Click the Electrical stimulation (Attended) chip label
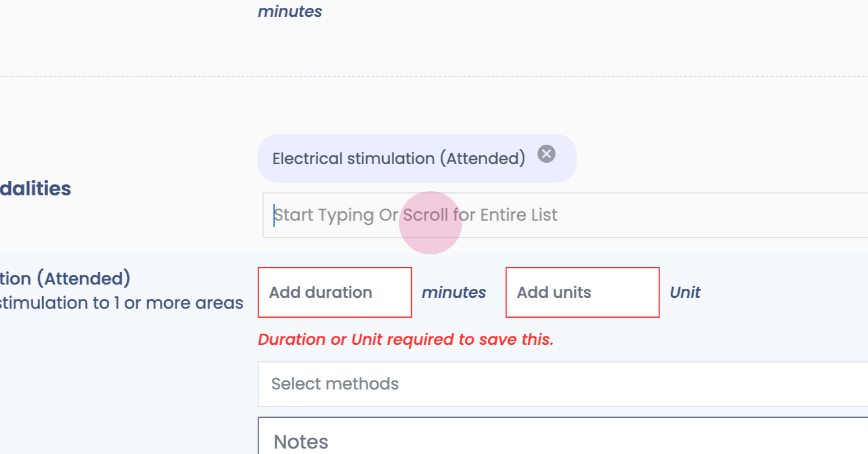 pos(398,159)
